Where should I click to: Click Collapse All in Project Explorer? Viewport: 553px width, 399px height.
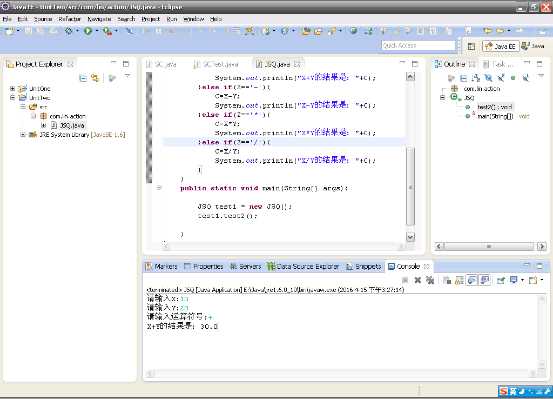[83, 78]
